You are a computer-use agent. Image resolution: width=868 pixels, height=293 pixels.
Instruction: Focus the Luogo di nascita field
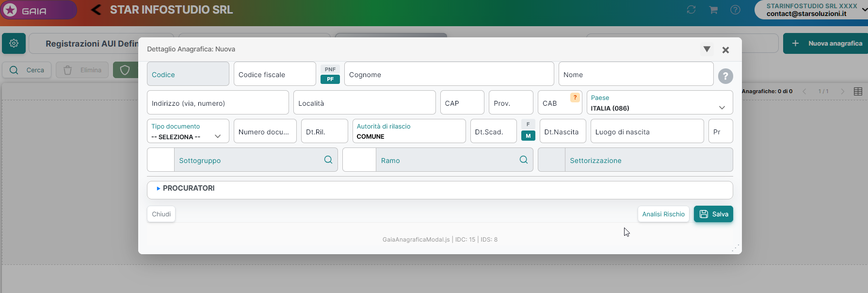tap(647, 131)
